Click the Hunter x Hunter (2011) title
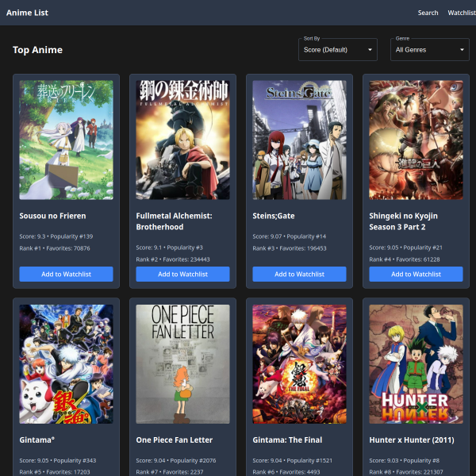The image size is (476, 476). click(412, 440)
